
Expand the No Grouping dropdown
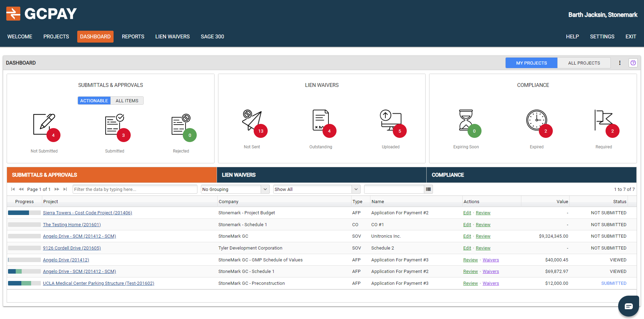click(235, 189)
